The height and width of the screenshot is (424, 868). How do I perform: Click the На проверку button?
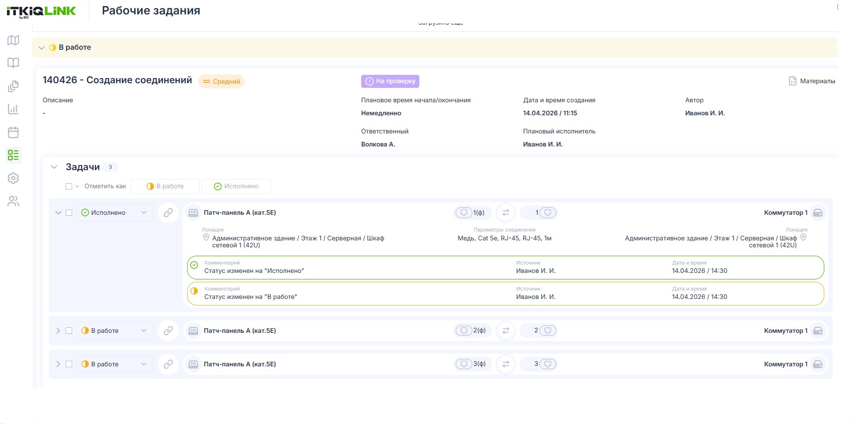click(390, 81)
